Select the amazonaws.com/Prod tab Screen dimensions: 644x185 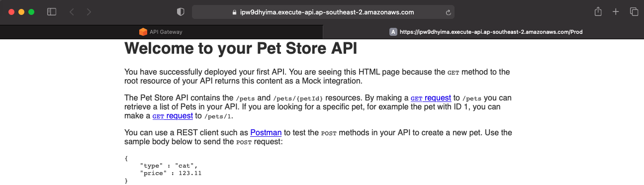tap(483, 32)
